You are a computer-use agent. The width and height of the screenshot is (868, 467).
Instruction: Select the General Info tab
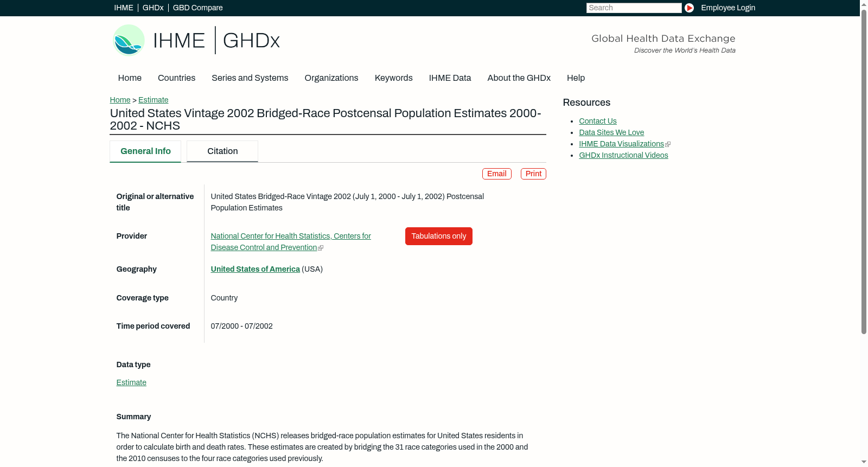145,151
